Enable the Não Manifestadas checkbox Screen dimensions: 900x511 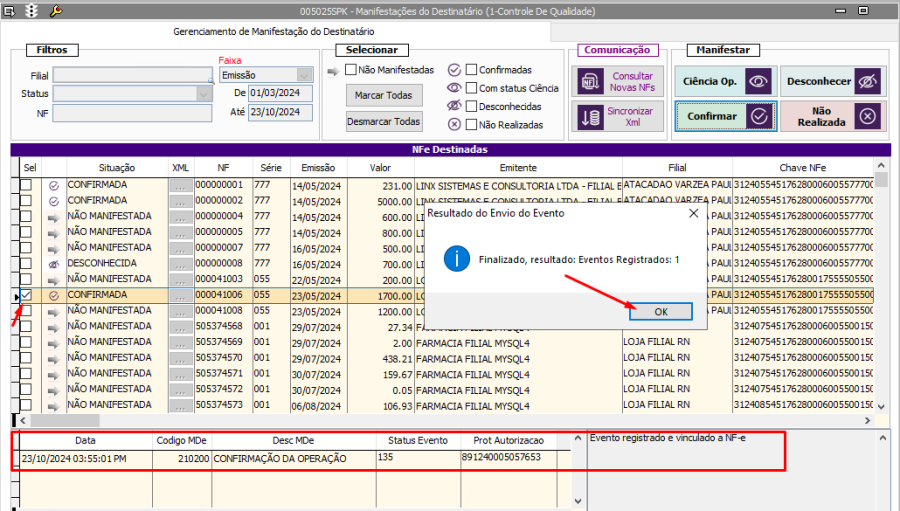[351, 70]
